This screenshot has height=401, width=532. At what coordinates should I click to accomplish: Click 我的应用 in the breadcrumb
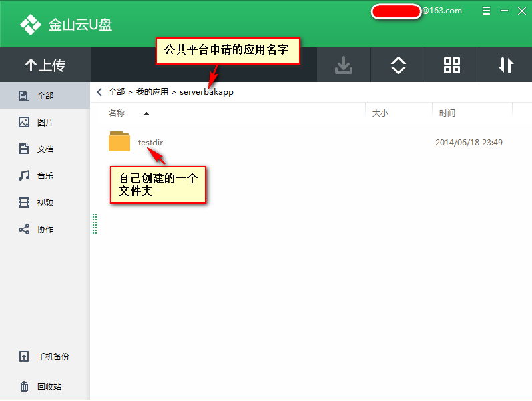152,92
